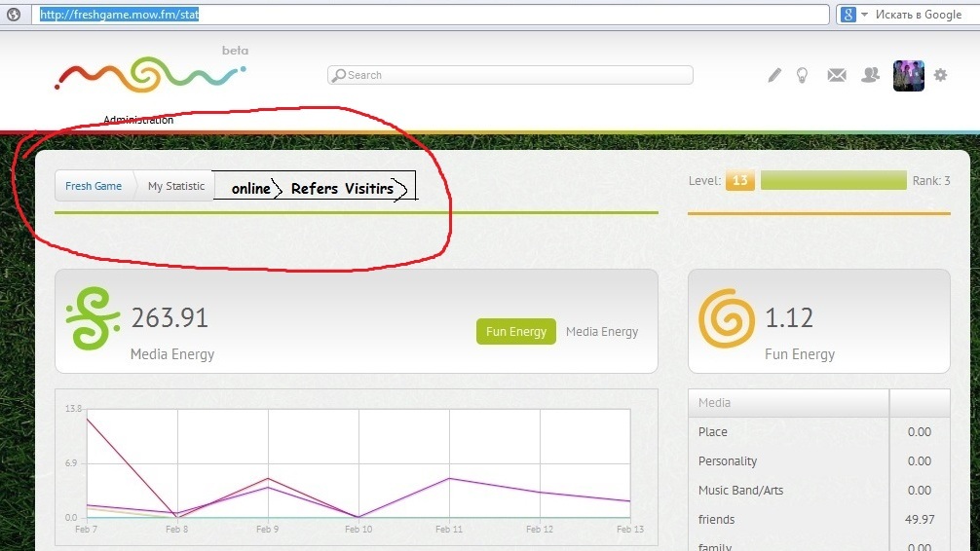Click the level progress bar
Image resolution: width=980 pixels, height=551 pixels.
pyautogui.click(x=834, y=180)
